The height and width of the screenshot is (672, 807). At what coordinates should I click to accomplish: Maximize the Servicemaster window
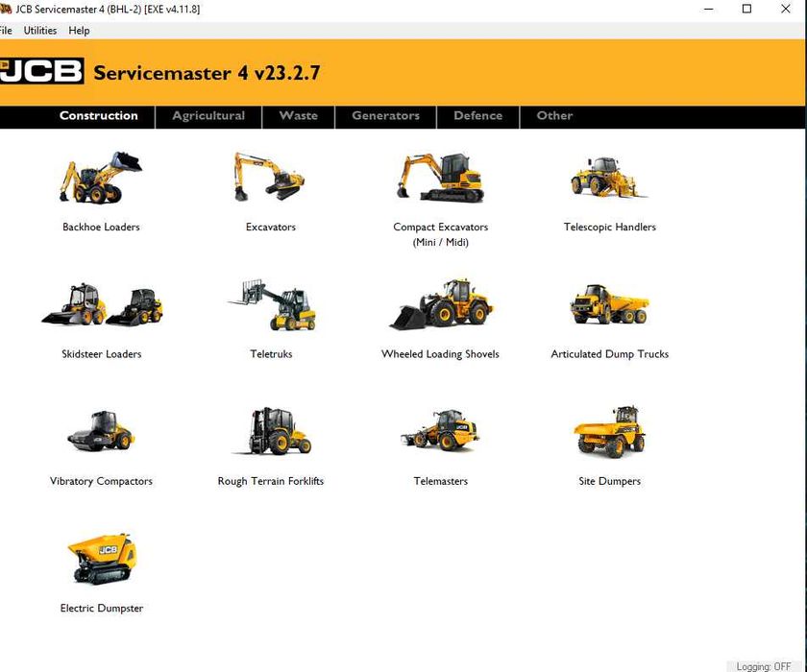tap(746, 9)
